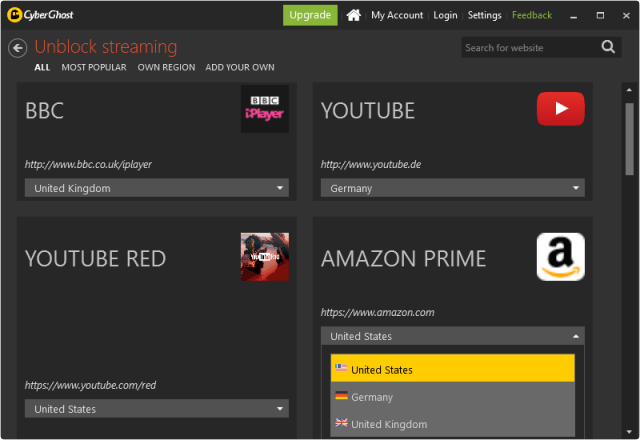640x440 pixels.
Task: Open My Account
Action: pyautogui.click(x=397, y=15)
